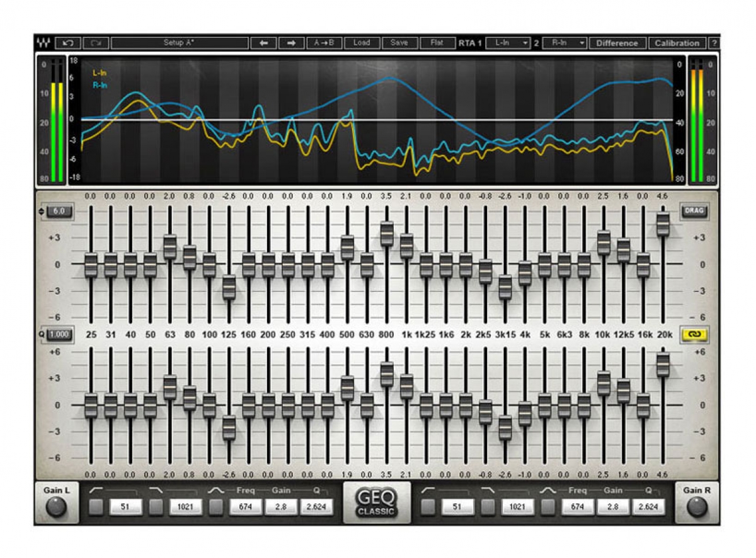Click the left-channel 20k fader handle

[x=663, y=224]
